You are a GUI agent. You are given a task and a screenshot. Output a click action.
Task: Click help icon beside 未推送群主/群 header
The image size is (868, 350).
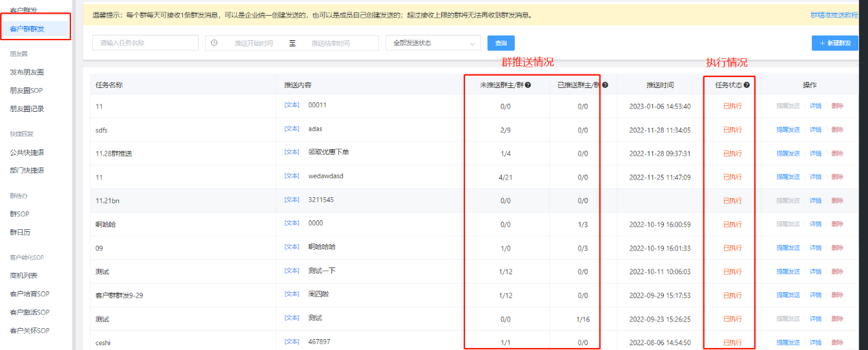(529, 85)
